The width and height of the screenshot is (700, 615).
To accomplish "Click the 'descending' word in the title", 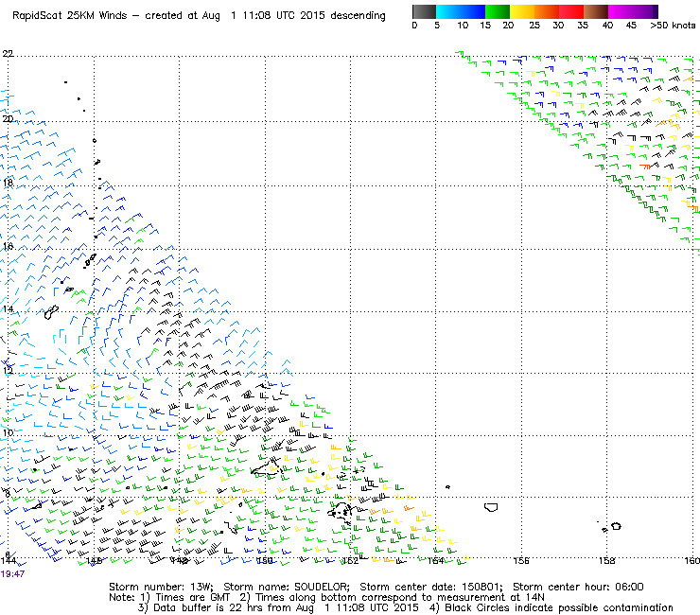I will point(358,16).
